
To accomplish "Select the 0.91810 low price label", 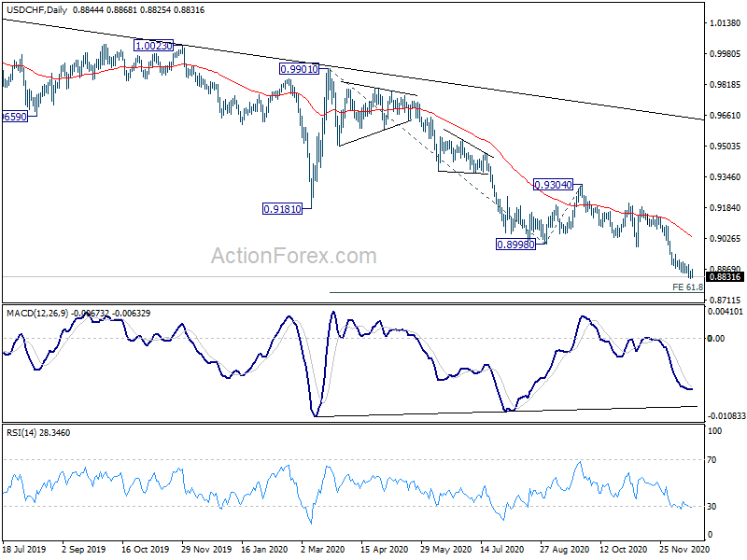I will [283, 208].
